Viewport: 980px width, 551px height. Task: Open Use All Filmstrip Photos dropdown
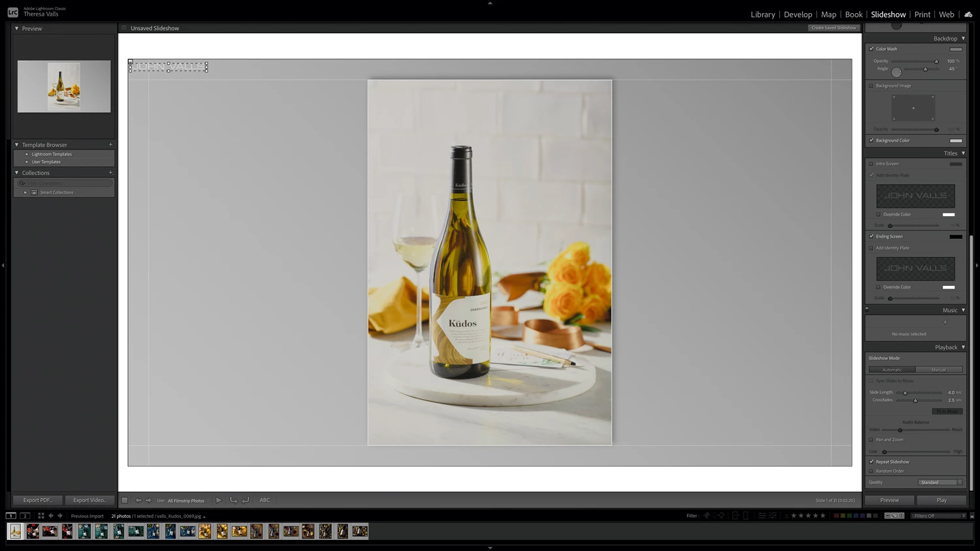[x=188, y=501]
